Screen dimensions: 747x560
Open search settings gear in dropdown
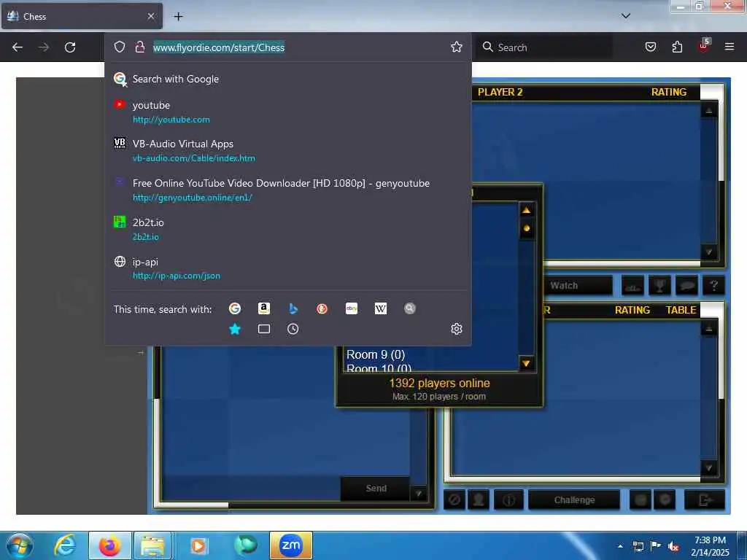[457, 329]
